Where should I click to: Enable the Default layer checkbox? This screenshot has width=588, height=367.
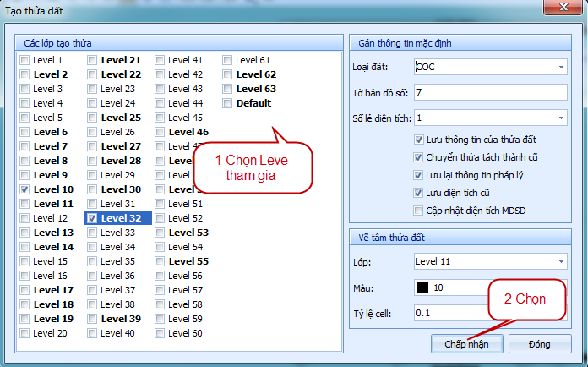(x=227, y=103)
